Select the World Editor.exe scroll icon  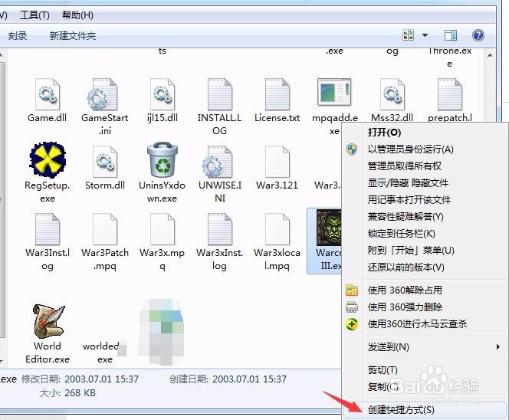(49, 321)
